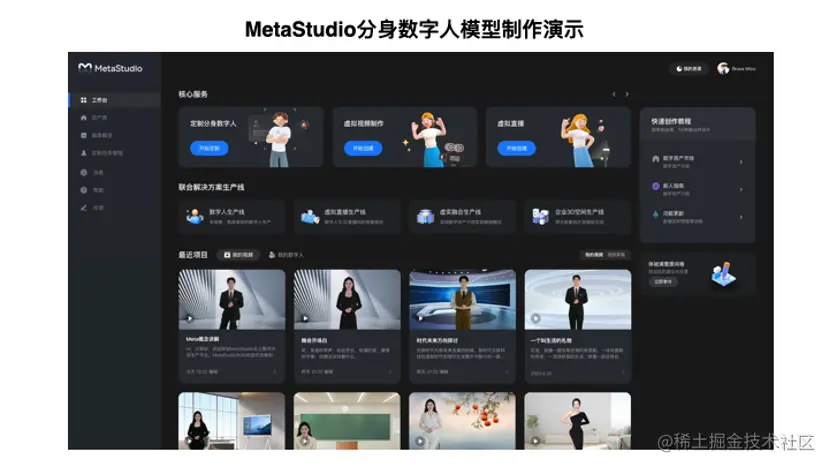Click the 企业3D空间生产线 cubes icon

(540, 217)
